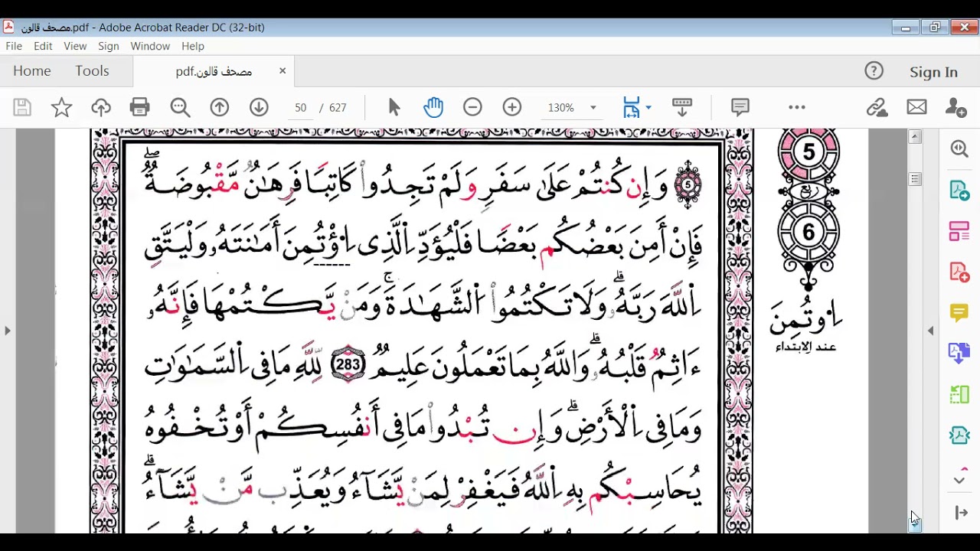The width and height of the screenshot is (980, 551).
Task: Bookmark the document with the star icon
Action: pos(61,107)
